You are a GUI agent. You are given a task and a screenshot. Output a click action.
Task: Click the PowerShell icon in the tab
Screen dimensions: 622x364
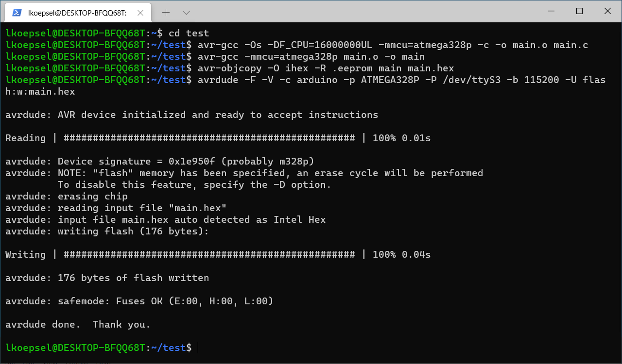(x=16, y=13)
